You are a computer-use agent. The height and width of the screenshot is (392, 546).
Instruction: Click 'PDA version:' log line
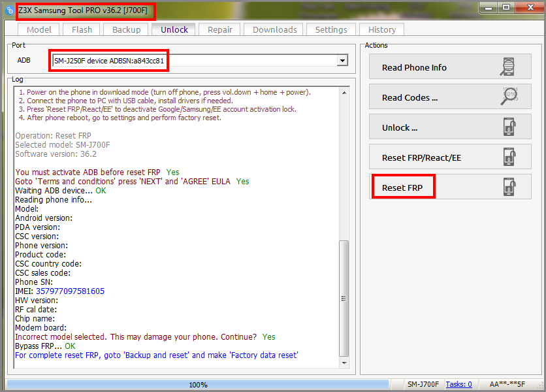(37, 227)
